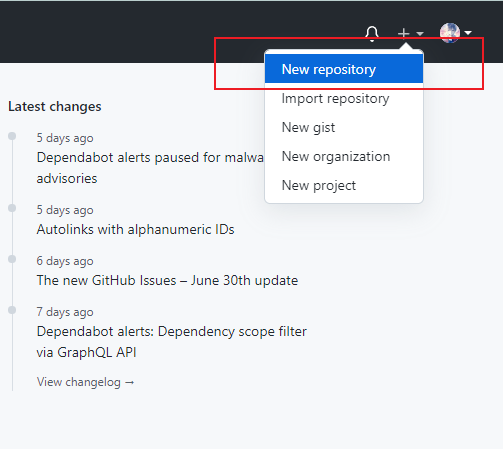The image size is (503, 449).
Task: Click timeline dot beside 7 days ago
Action: 12,310
